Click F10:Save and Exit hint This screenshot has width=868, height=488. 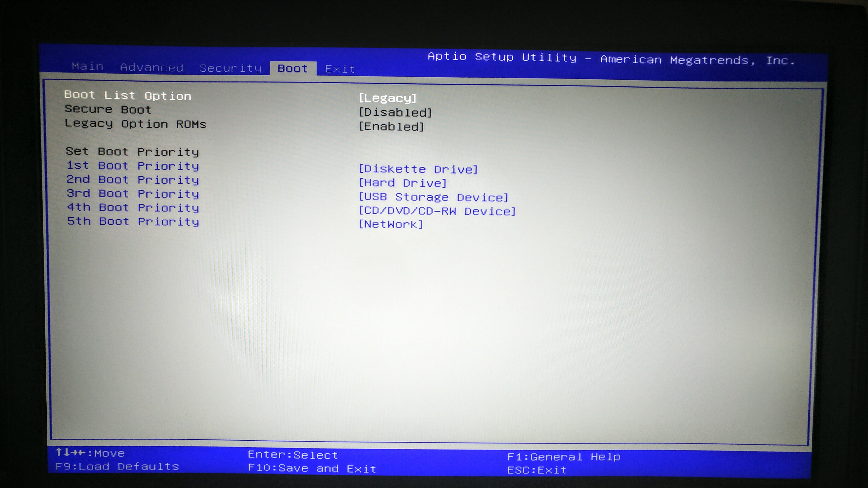pos(312,468)
